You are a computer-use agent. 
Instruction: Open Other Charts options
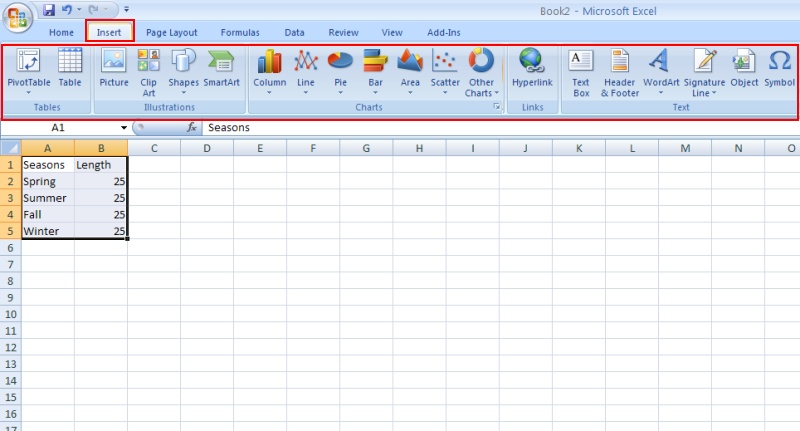tap(481, 72)
